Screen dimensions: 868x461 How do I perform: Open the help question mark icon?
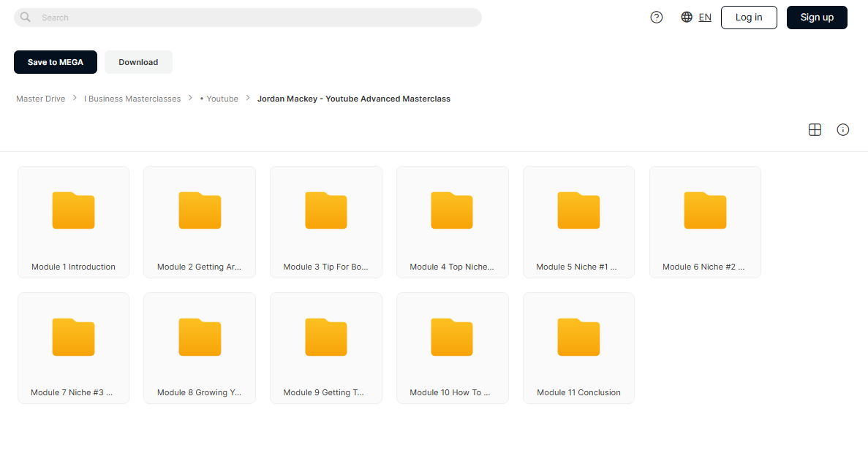[x=657, y=17]
